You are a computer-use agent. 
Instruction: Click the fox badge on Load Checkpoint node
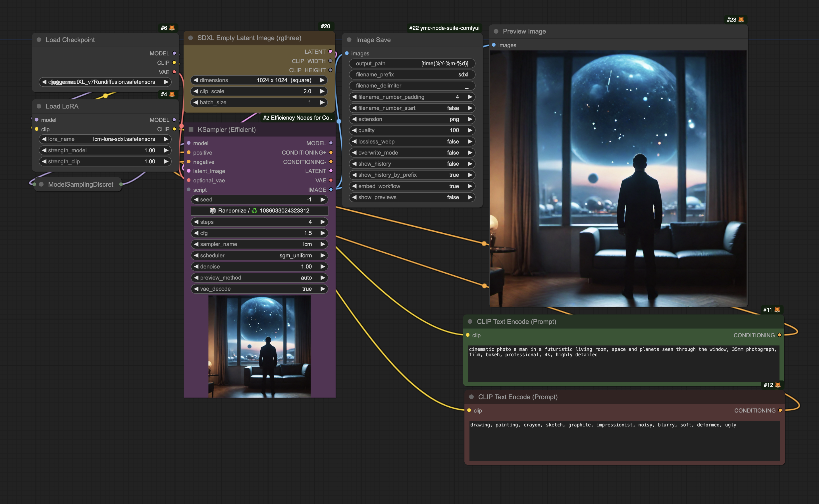172,28
